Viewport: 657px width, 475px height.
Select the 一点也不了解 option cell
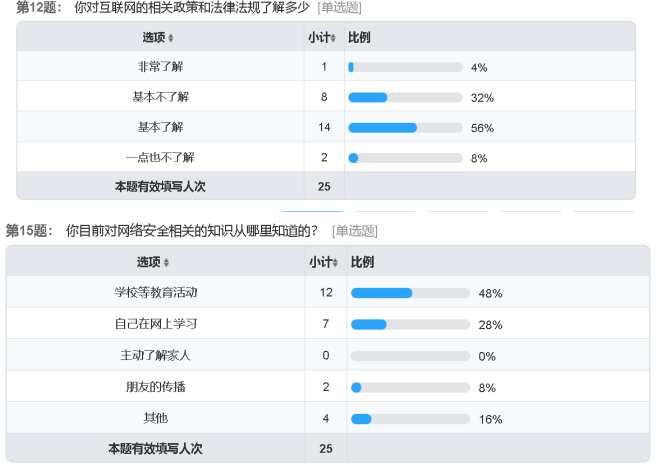point(160,157)
